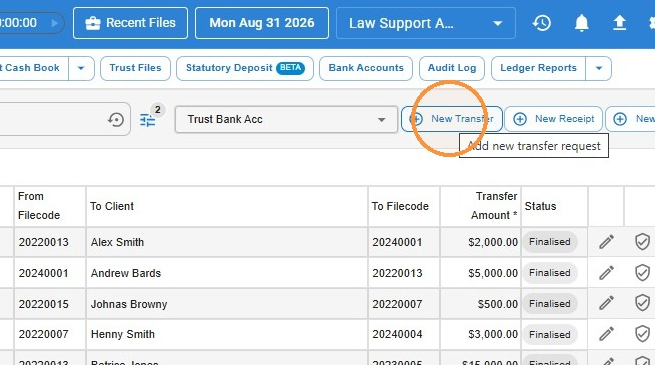
Task: Click shield check icon for Andrew Bards row
Action: (642, 273)
